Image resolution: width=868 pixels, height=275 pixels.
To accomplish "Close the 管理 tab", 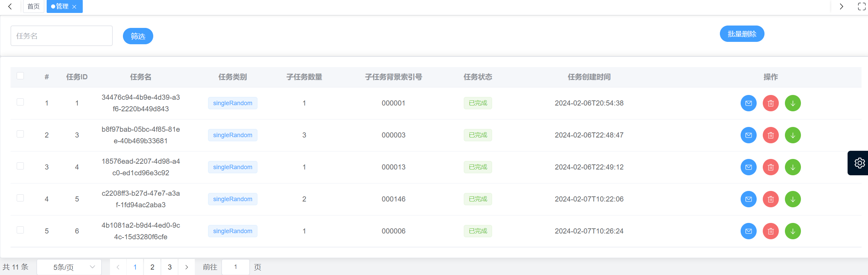I will (x=74, y=7).
